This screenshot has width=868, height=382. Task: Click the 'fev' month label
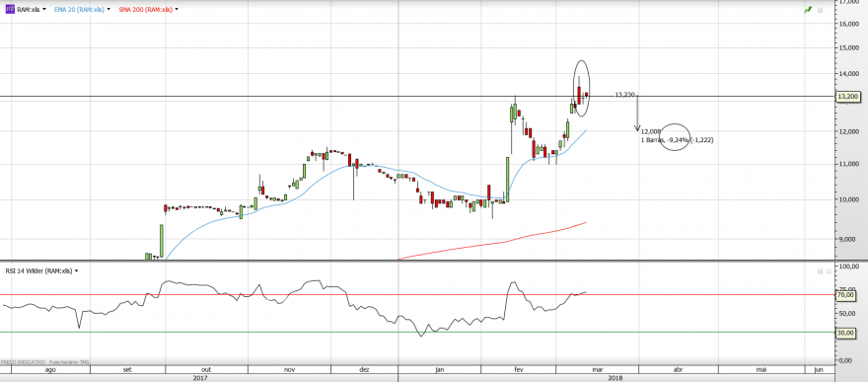point(519,369)
